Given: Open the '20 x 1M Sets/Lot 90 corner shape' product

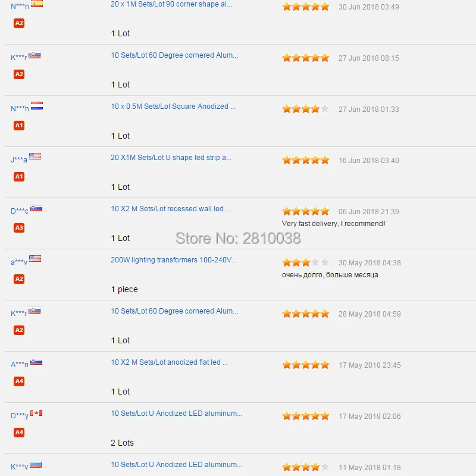Looking at the screenshot, I should coord(171,4).
